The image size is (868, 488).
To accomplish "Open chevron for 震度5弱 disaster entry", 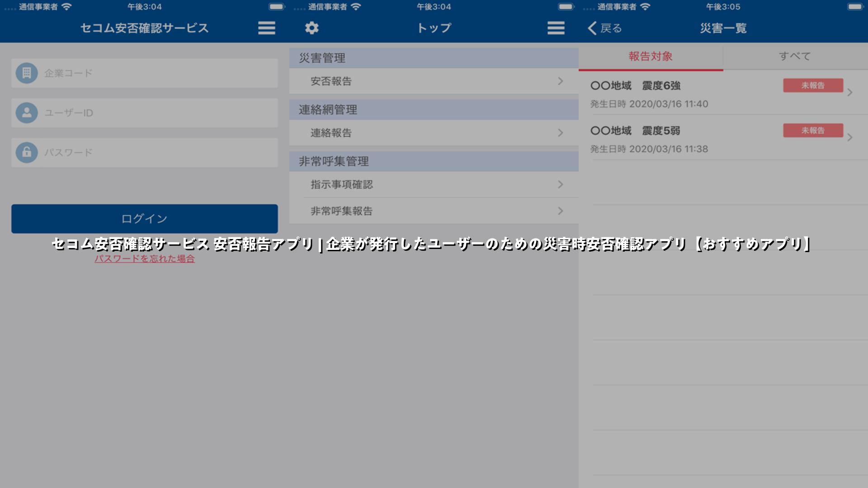I will coord(850,137).
